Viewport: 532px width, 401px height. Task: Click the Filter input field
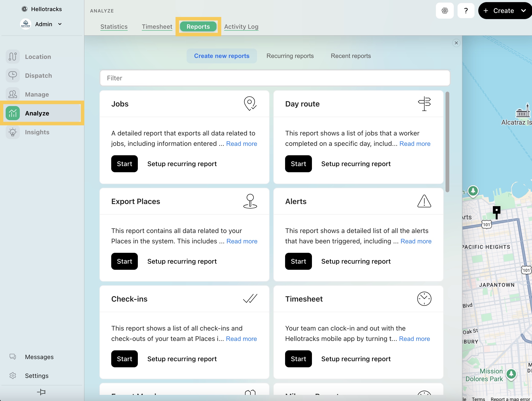tap(275, 78)
